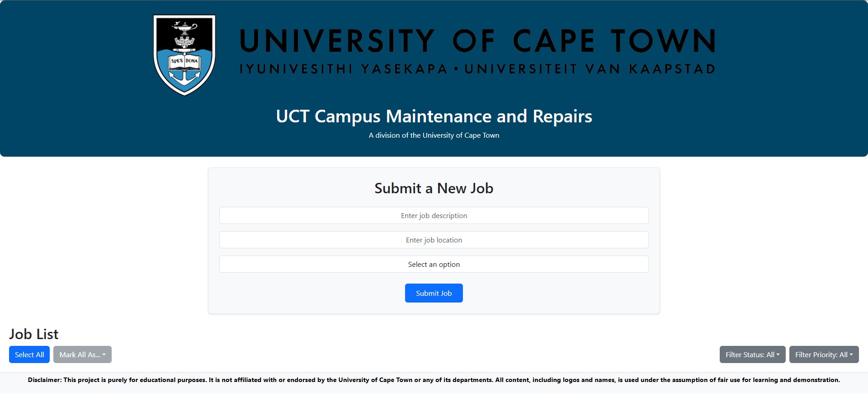Click the "Submit a New Job" heading
The height and width of the screenshot is (396, 868).
coord(434,188)
